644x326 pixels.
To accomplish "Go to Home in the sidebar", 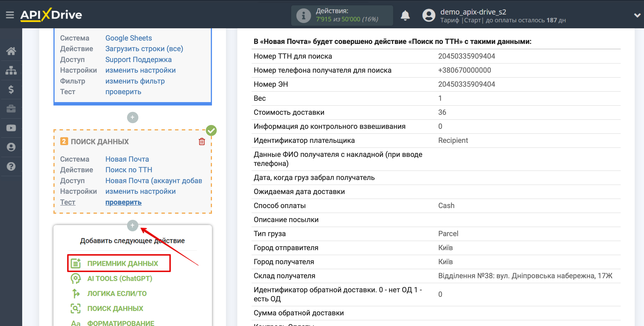I will (11, 51).
